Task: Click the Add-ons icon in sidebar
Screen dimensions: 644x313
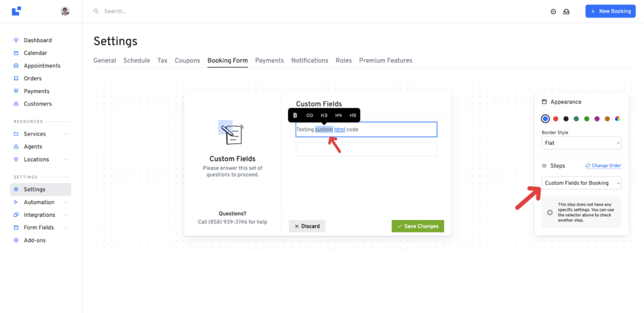Action: (x=16, y=240)
